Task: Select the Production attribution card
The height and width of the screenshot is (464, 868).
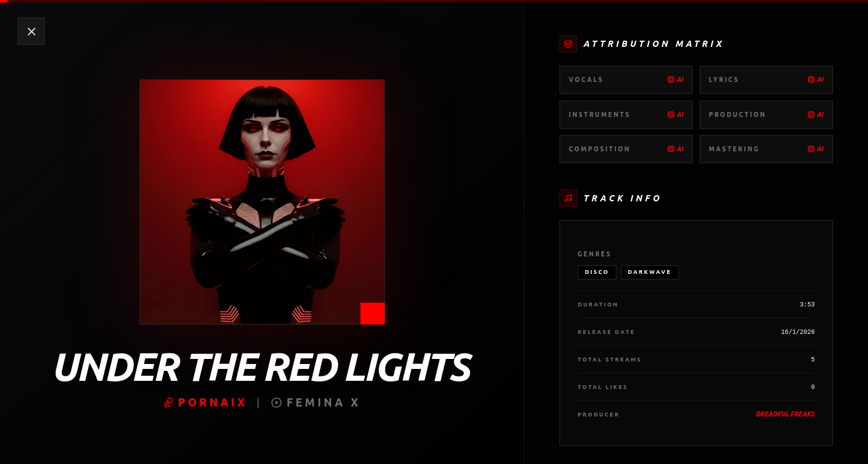Action: tap(766, 114)
